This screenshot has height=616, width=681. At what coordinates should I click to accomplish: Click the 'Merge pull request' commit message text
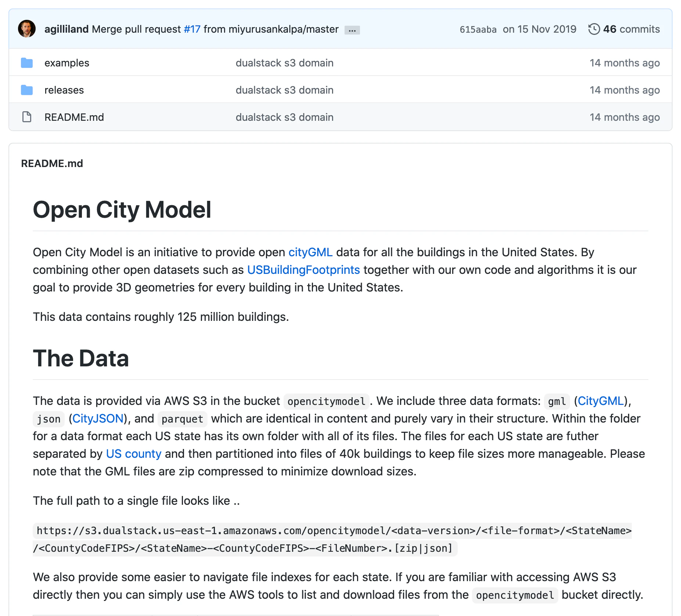click(x=136, y=29)
